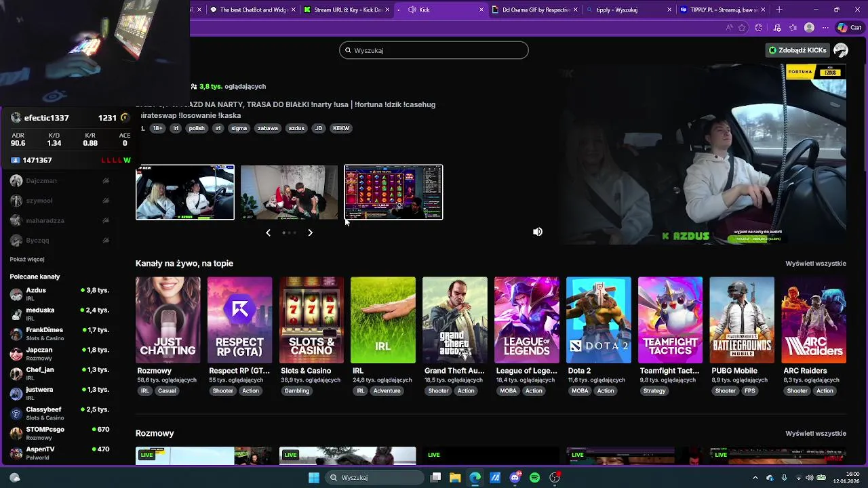
Task: Go to the previous featured stream arrow
Action: pos(268,232)
